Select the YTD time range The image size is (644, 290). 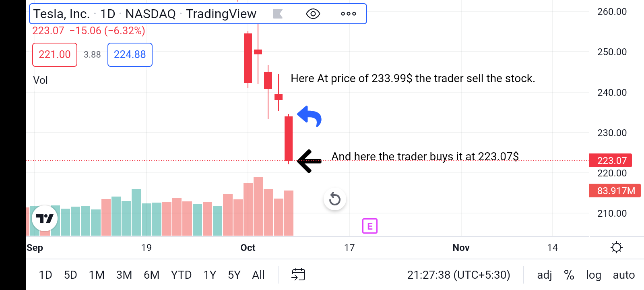pos(181,275)
